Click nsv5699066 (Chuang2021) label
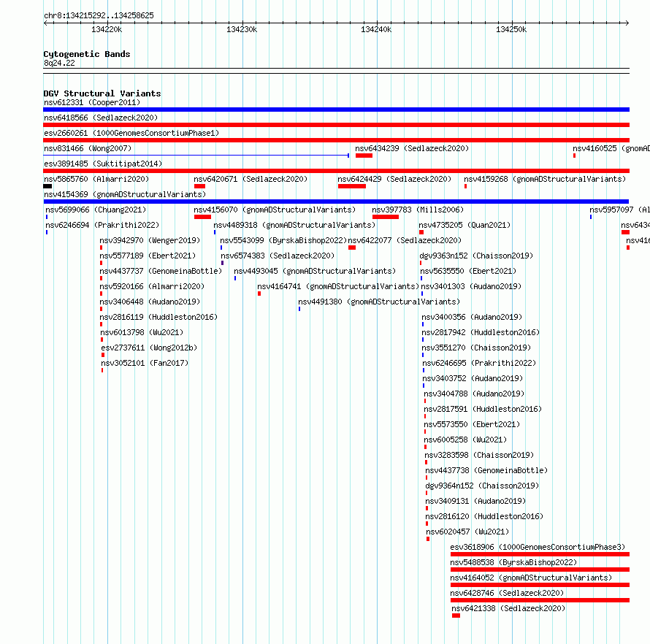The height and width of the screenshot is (644, 650). pos(96,210)
